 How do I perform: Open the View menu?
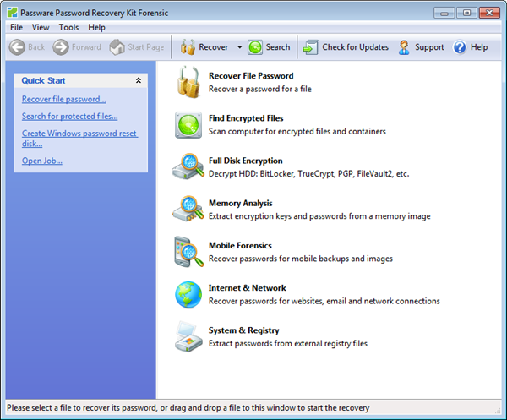(41, 27)
